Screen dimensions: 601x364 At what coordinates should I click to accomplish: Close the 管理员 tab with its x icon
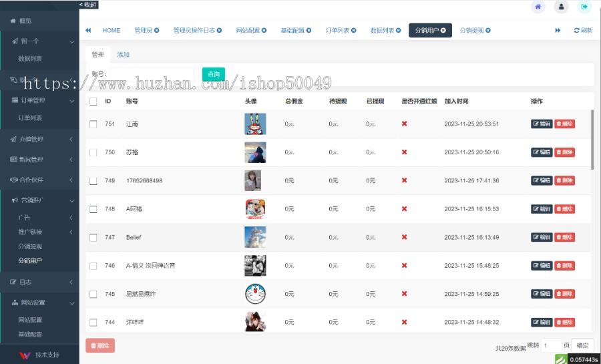[x=157, y=30]
